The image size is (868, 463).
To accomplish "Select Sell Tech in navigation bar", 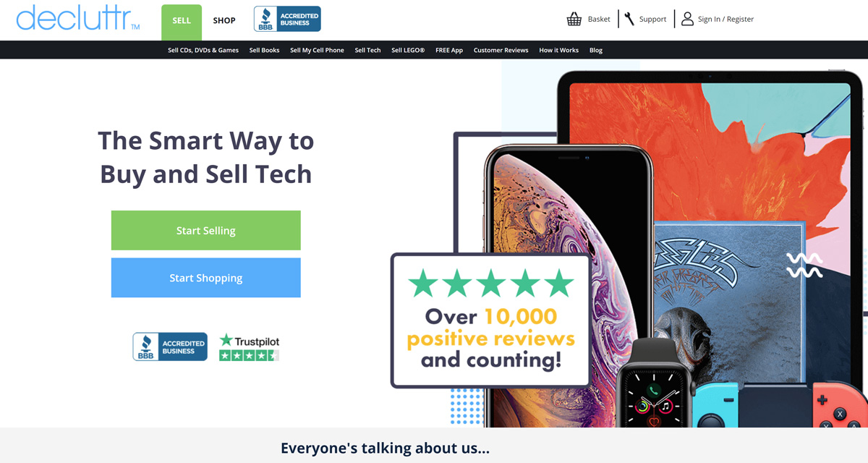I will pyautogui.click(x=367, y=51).
